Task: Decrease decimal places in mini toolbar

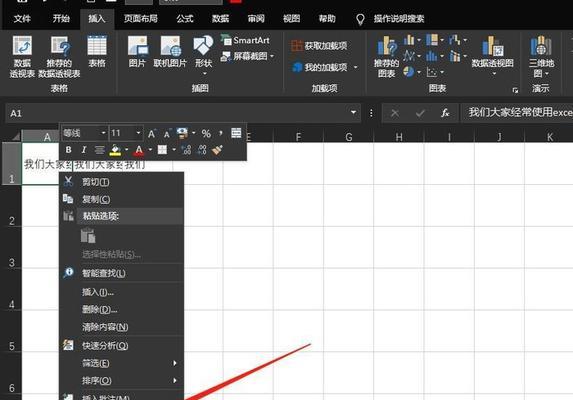Action: 202,150
